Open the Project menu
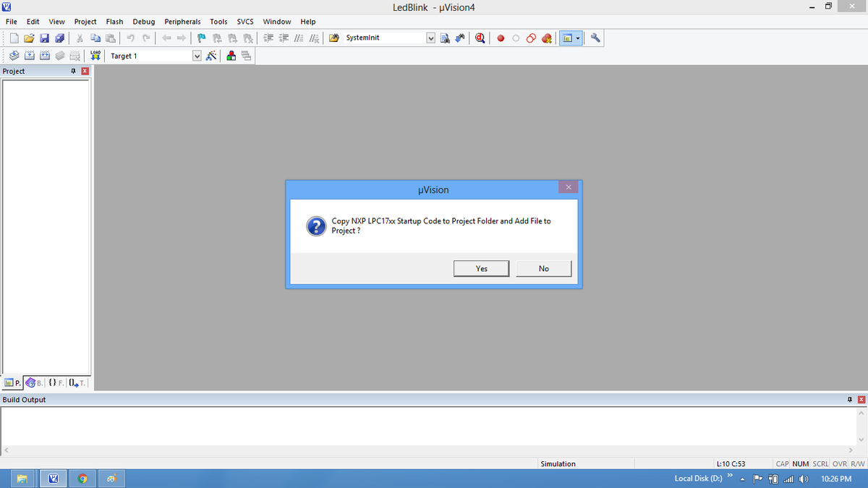Screen dimensions: 868x488 (85, 22)
